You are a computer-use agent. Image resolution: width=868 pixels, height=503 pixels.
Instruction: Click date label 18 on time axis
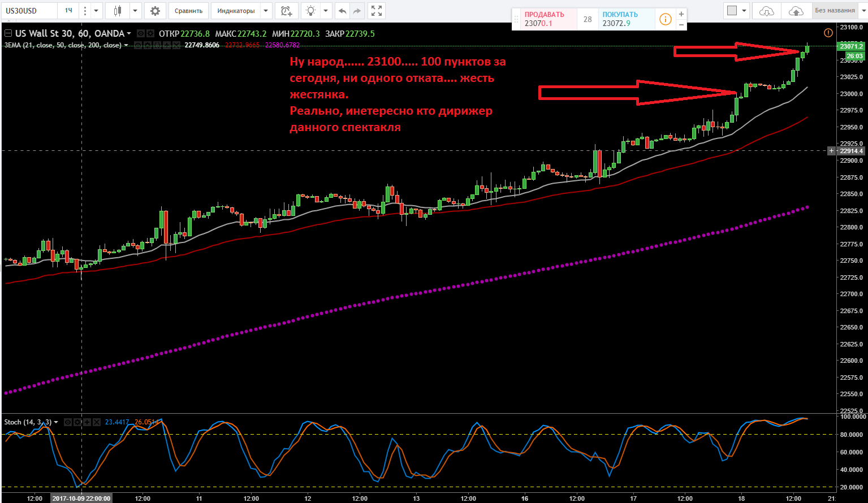click(x=741, y=498)
